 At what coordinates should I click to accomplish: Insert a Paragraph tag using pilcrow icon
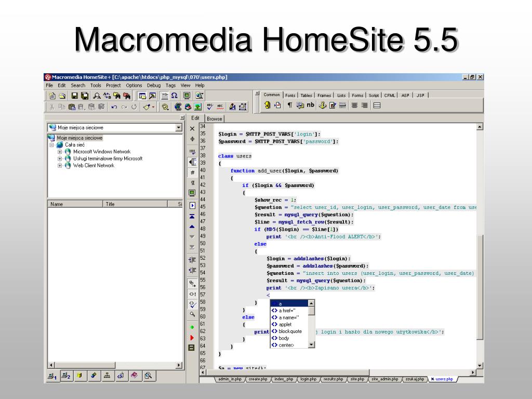coord(290,105)
